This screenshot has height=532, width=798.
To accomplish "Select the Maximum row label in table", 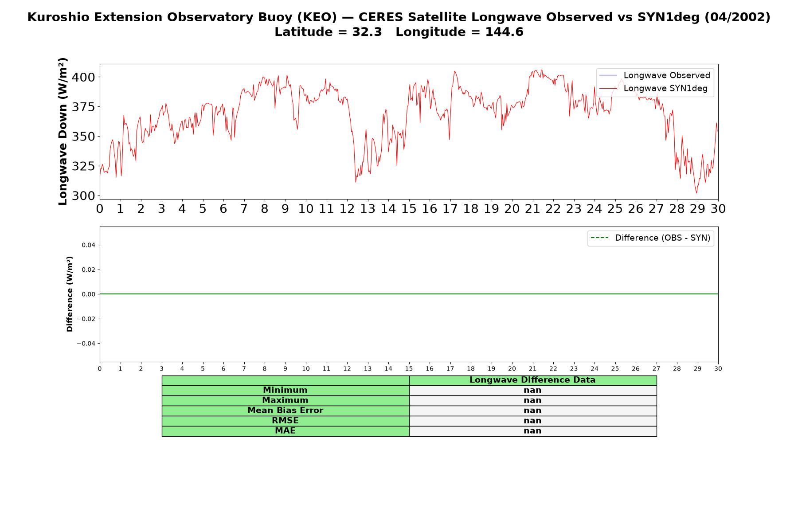I will (286, 400).
